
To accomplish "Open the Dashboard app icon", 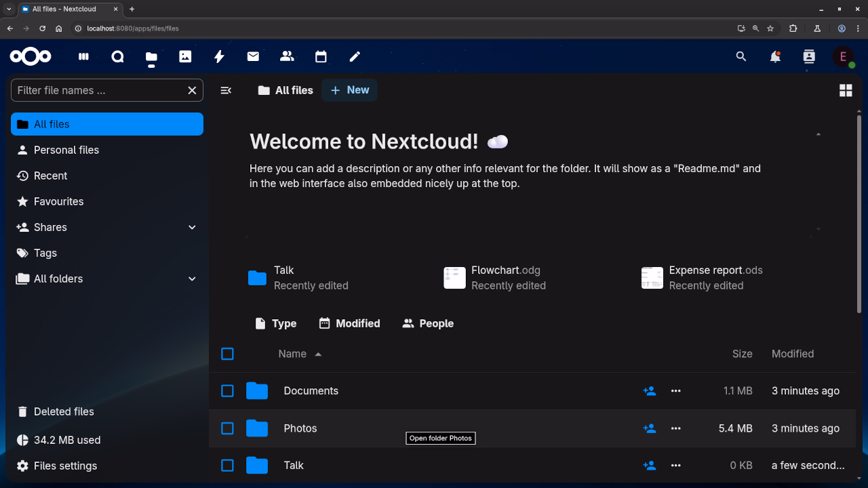I will tap(84, 57).
